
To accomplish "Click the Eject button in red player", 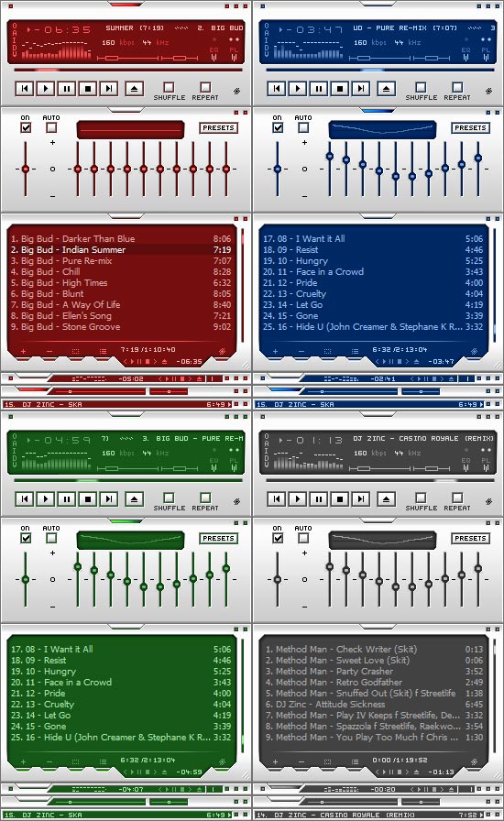I will [x=134, y=89].
